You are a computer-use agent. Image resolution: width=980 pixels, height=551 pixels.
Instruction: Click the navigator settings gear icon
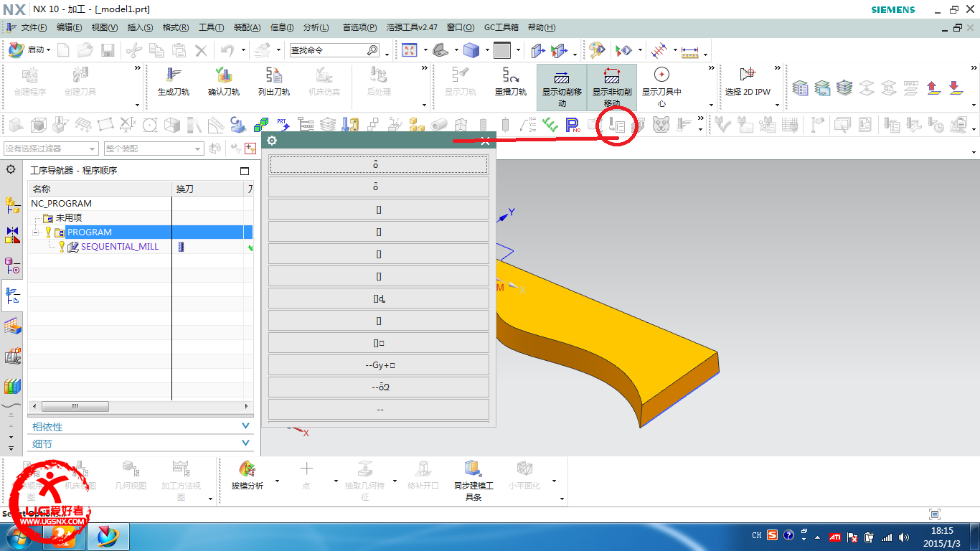[11, 170]
